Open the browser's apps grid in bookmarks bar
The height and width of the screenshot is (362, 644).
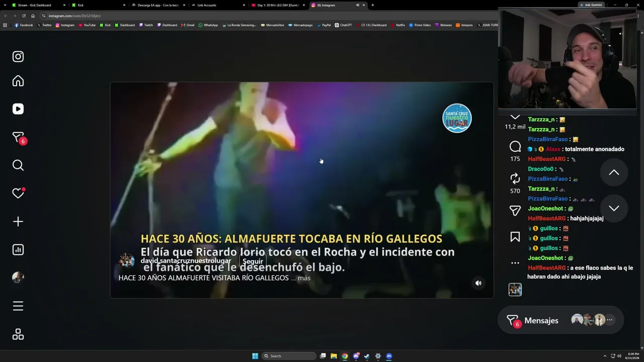[5, 25]
